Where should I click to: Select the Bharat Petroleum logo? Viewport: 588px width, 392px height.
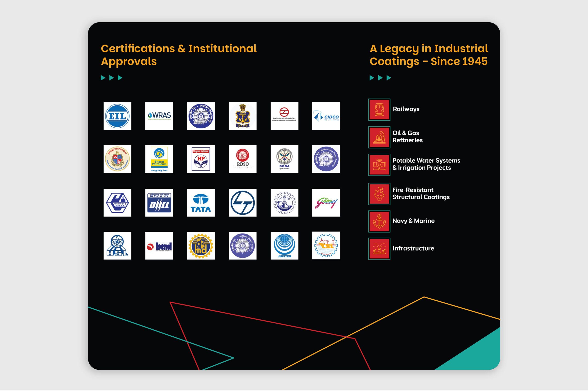(159, 159)
